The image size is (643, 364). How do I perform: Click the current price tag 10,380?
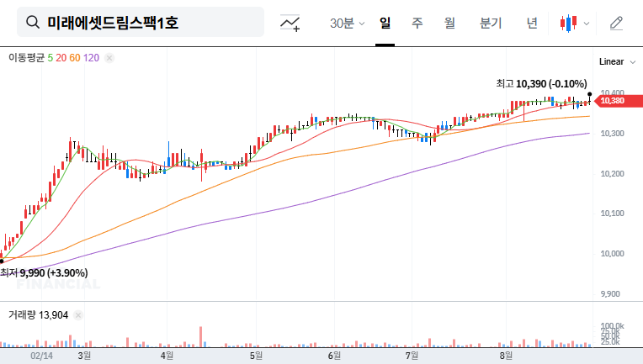(x=619, y=101)
